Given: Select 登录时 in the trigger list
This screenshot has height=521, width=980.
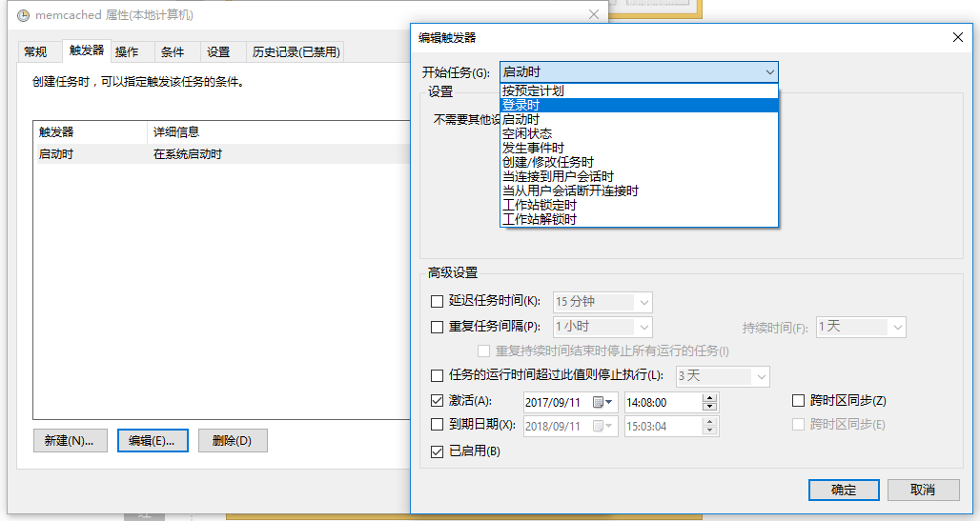Looking at the screenshot, I should coord(640,105).
